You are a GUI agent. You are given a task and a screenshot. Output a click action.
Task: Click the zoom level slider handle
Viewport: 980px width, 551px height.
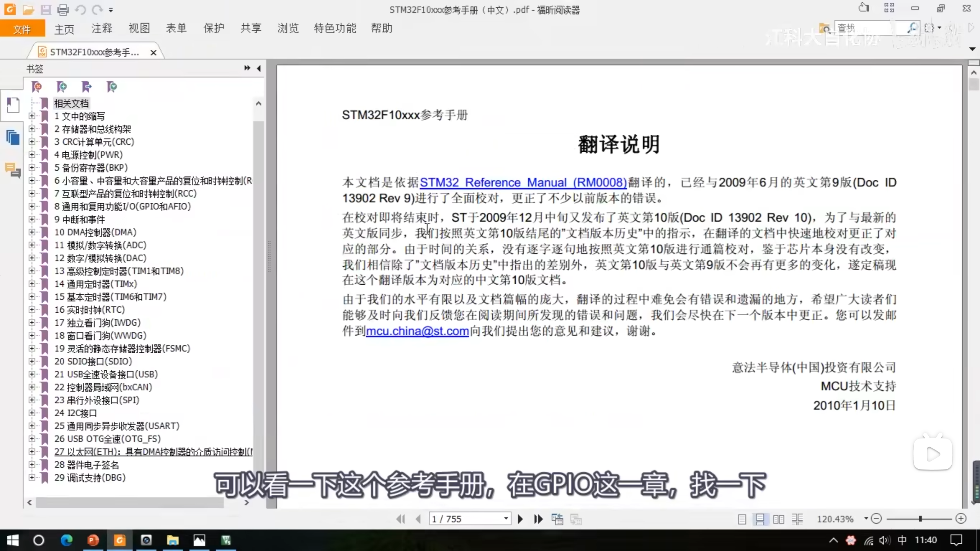click(920, 518)
